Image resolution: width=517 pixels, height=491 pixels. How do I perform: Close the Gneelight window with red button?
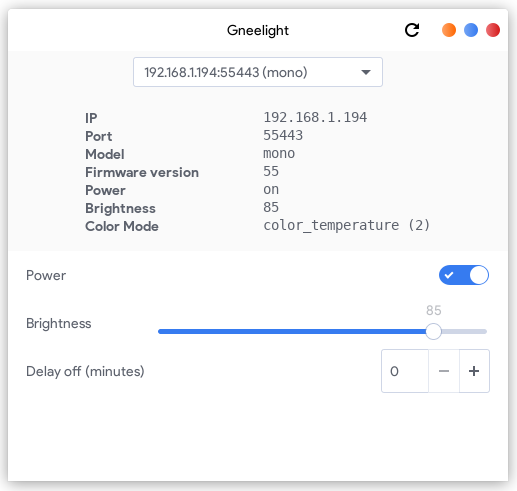(493, 30)
